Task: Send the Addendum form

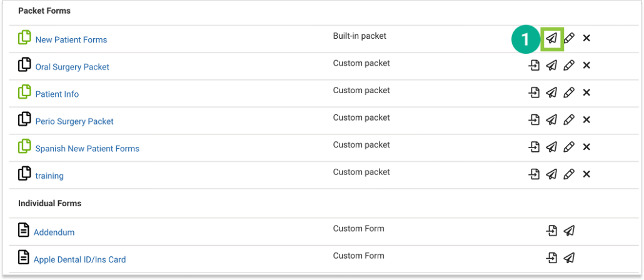Action: tap(569, 231)
